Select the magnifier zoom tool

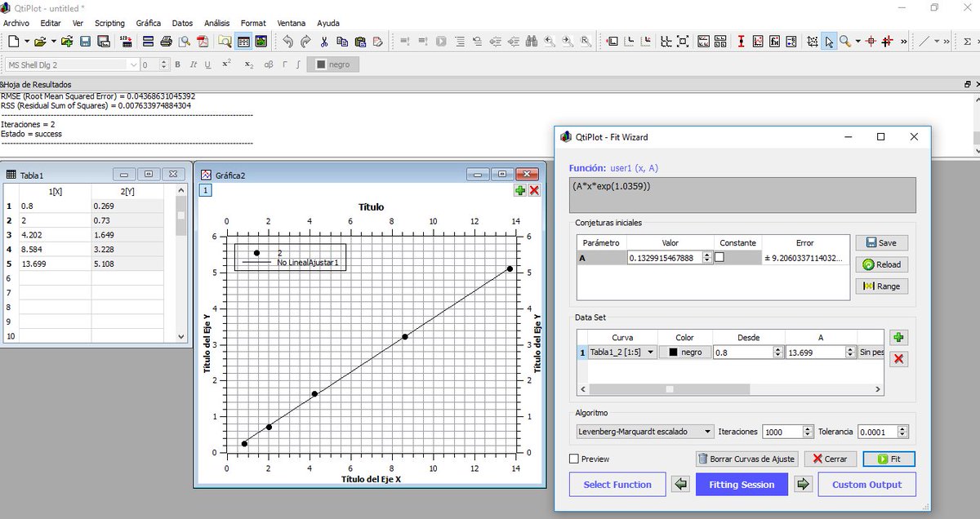(x=845, y=41)
